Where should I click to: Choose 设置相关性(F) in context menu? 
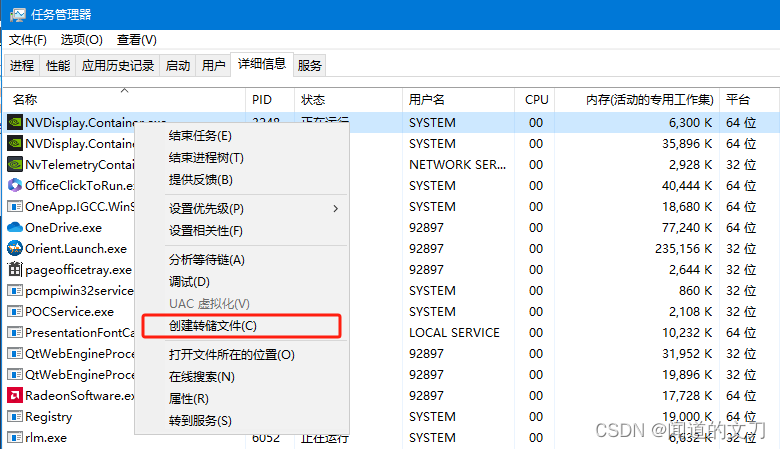coord(242,231)
